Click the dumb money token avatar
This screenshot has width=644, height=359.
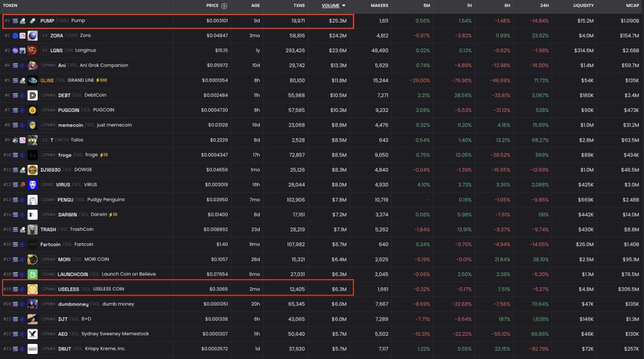[x=33, y=304]
